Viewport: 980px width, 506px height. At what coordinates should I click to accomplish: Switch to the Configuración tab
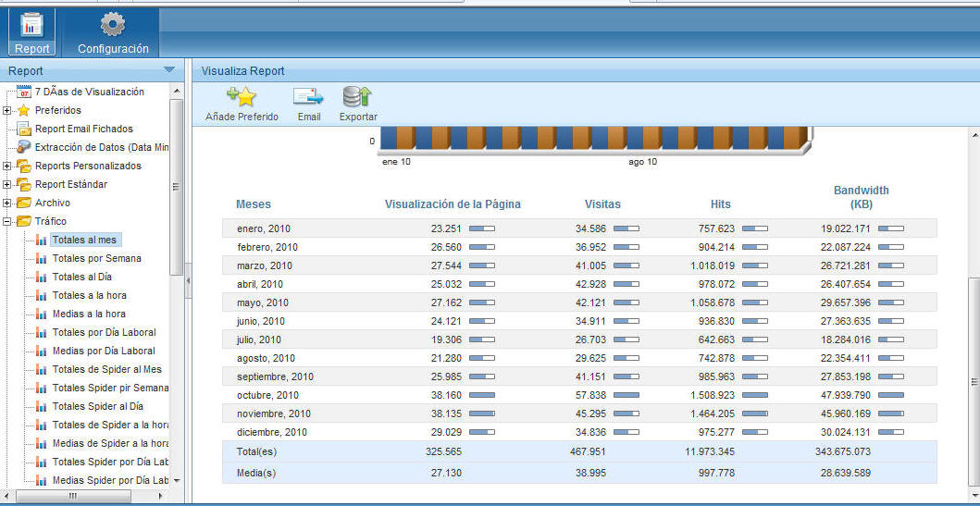click(x=113, y=33)
